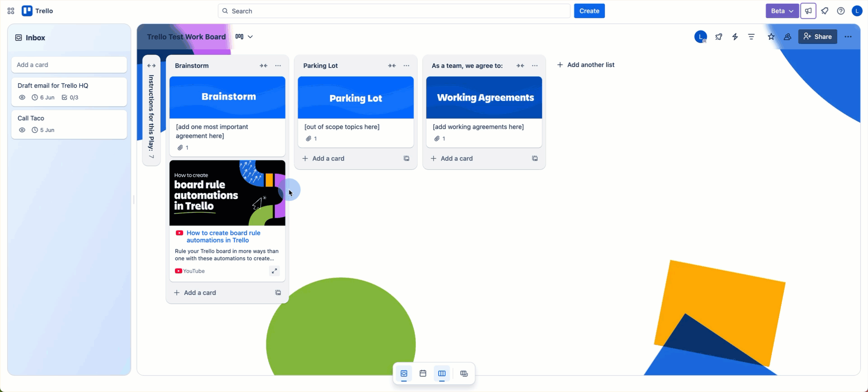Click the Trello Test Work Board title
The height and width of the screenshot is (392, 868).
tap(186, 37)
